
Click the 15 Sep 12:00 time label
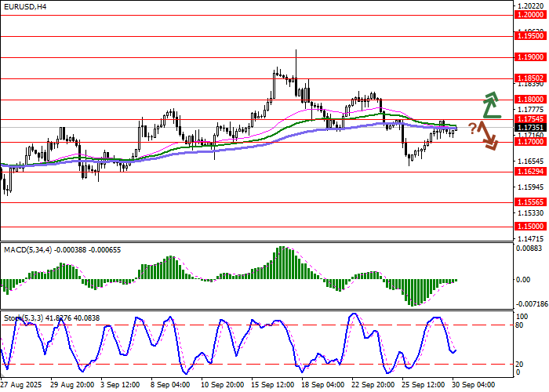point(273,386)
